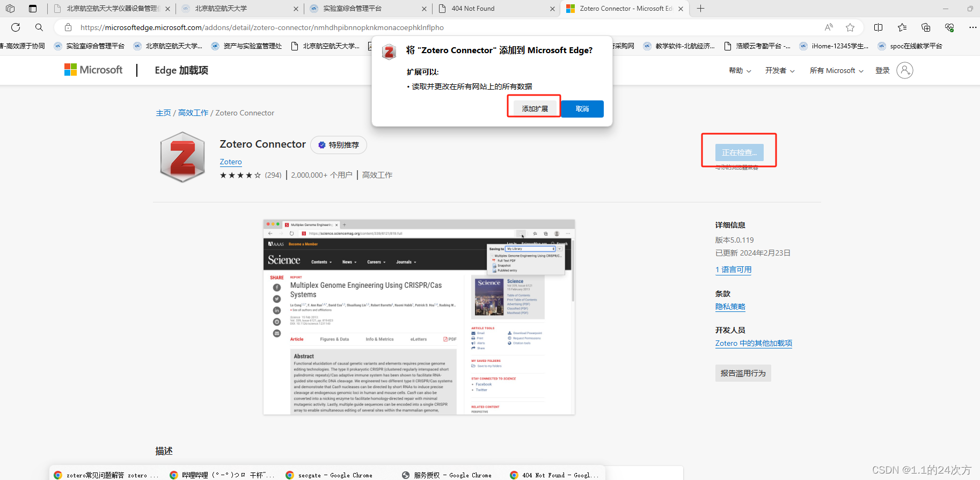Screen dimensions: 980x480
Task: Open 资产与实验室管理处 bookmark
Action: pos(246,46)
